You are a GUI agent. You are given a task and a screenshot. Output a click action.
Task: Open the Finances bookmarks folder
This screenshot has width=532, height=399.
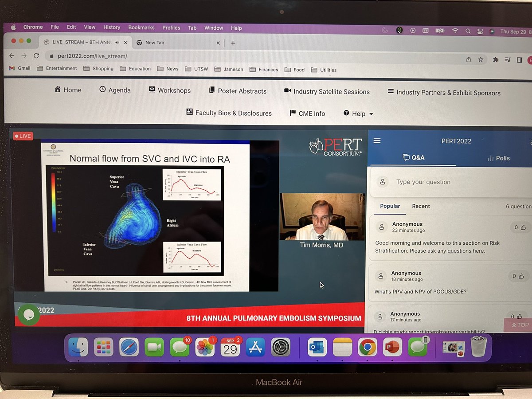[264, 70]
